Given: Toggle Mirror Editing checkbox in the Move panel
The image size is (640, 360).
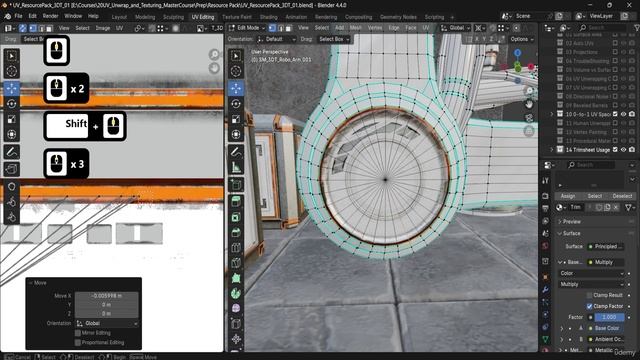Looking at the screenshot, I should tap(78, 333).
